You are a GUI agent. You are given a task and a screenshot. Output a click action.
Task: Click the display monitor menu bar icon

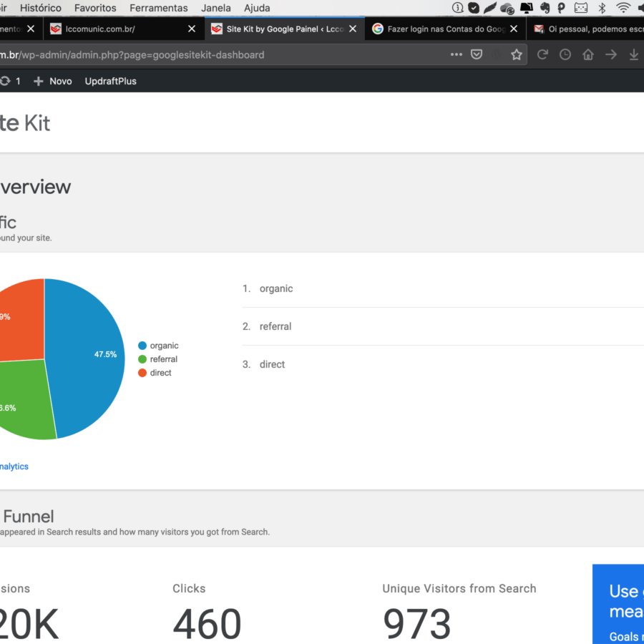click(x=527, y=8)
